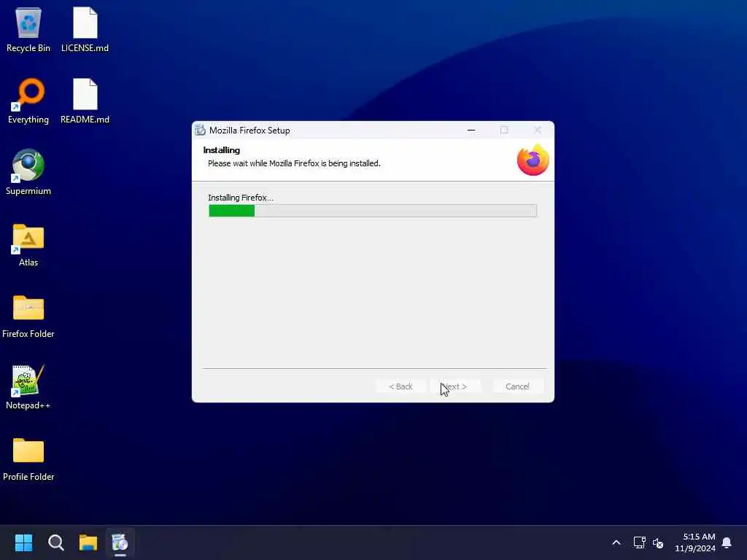The height and width of the screenshot is (560, 747).
Task: Click the green installation progress bar
Action: click(x=373, y=211)
